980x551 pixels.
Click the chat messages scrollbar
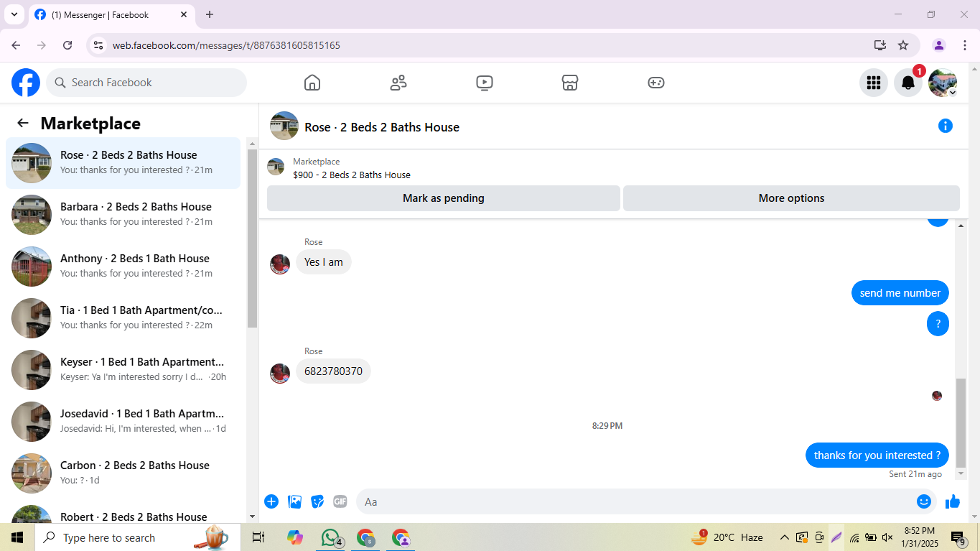[961, 422]
